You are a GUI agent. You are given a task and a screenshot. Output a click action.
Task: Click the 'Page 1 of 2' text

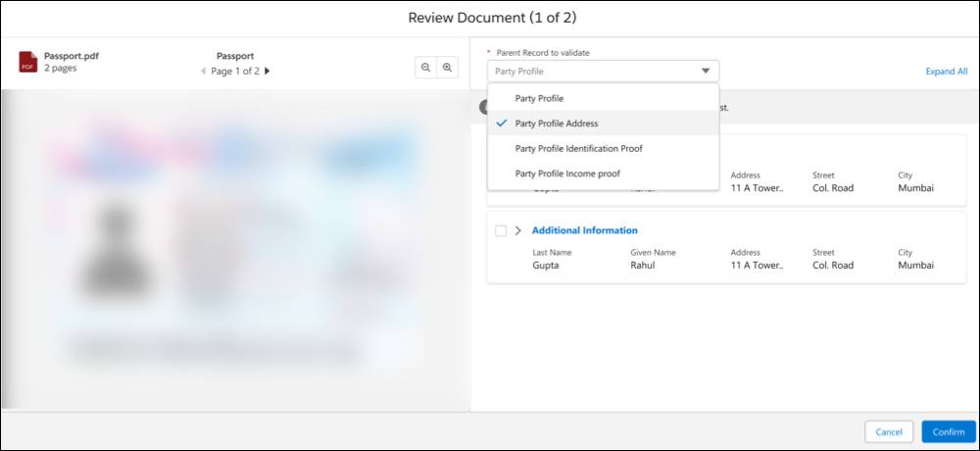[x=235, y=72]
